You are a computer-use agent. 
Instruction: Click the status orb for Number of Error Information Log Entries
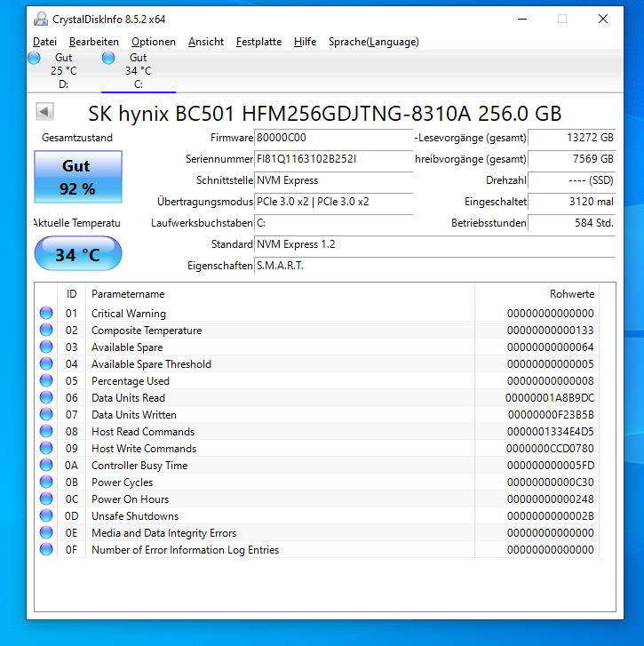pos(46,550)
